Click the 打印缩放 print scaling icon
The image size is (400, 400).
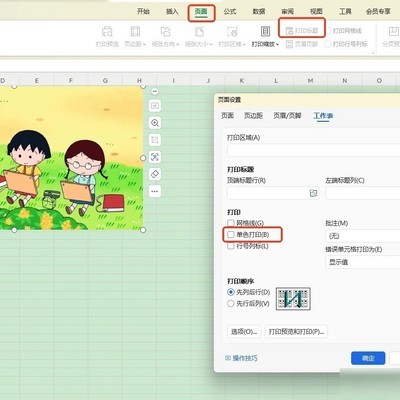tap(265, 32)
